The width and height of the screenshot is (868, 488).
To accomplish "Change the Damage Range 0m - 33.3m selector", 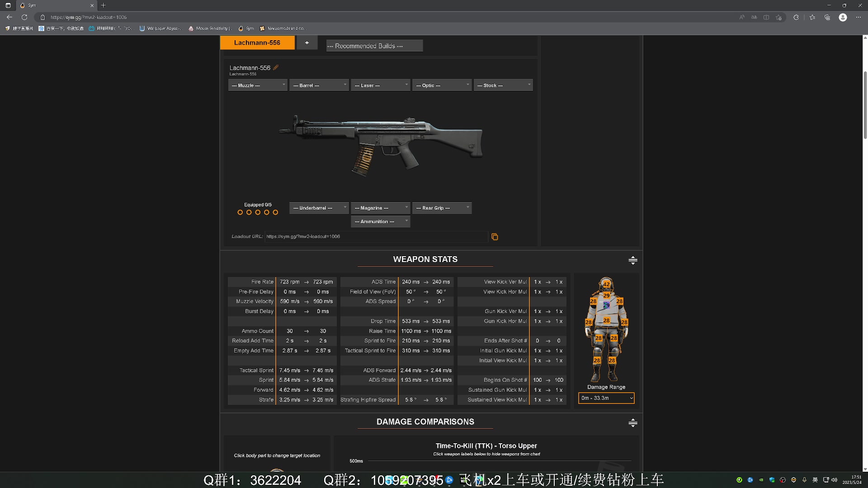I will pyautogui.click(x=606, y=398).
